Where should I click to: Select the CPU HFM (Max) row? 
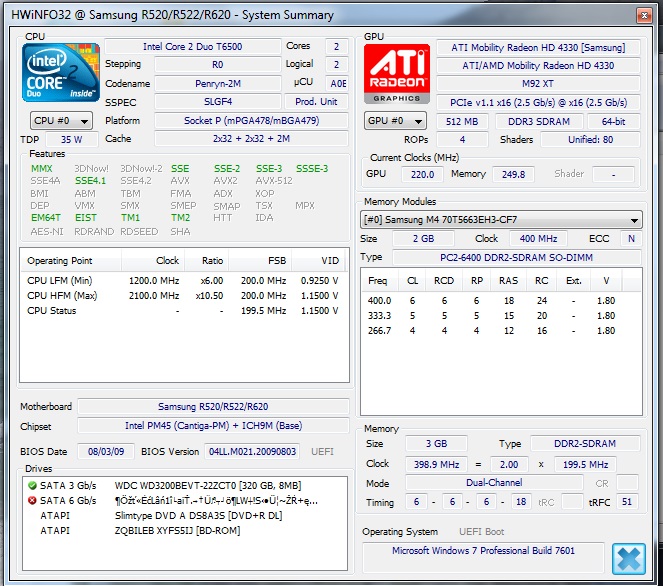(x=184, y=296)
